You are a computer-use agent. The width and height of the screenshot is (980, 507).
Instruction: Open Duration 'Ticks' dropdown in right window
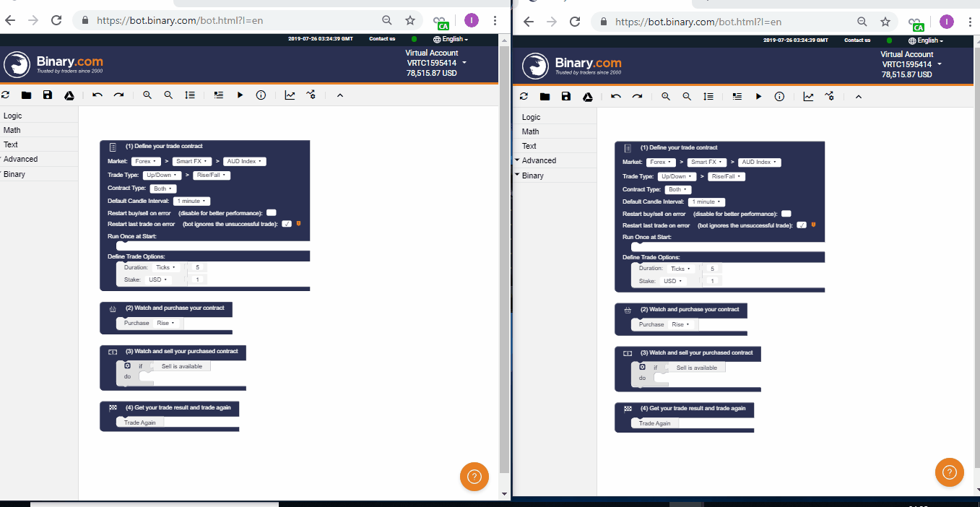680,269
